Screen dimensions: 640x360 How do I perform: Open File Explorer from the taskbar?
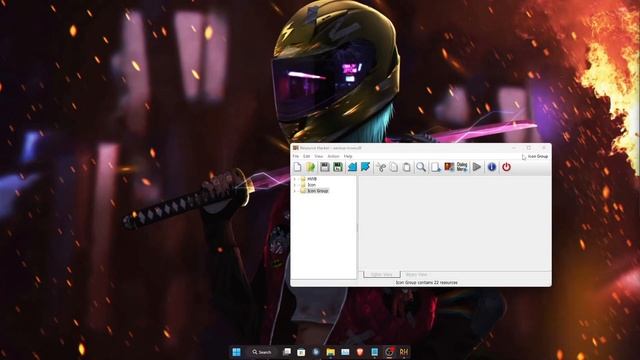[x=330, y=352]
